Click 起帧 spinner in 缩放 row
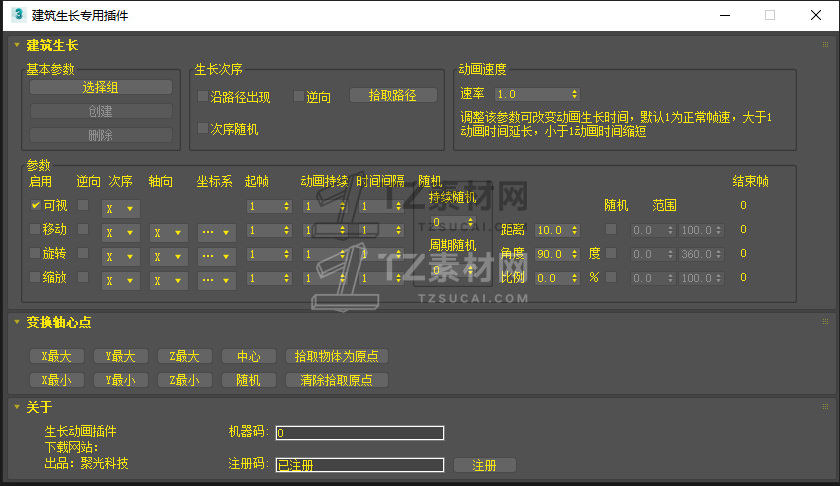 (269, 279)
